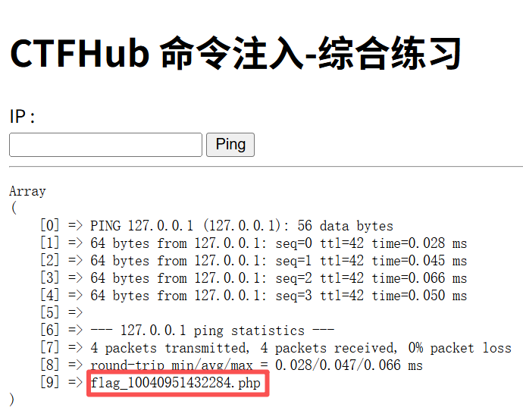This screenshot has width=523, height=420.
Task: Click the CTFHub 命令注入-综合练习 heading
Action: pyautogui.click(x=236, y=53)
